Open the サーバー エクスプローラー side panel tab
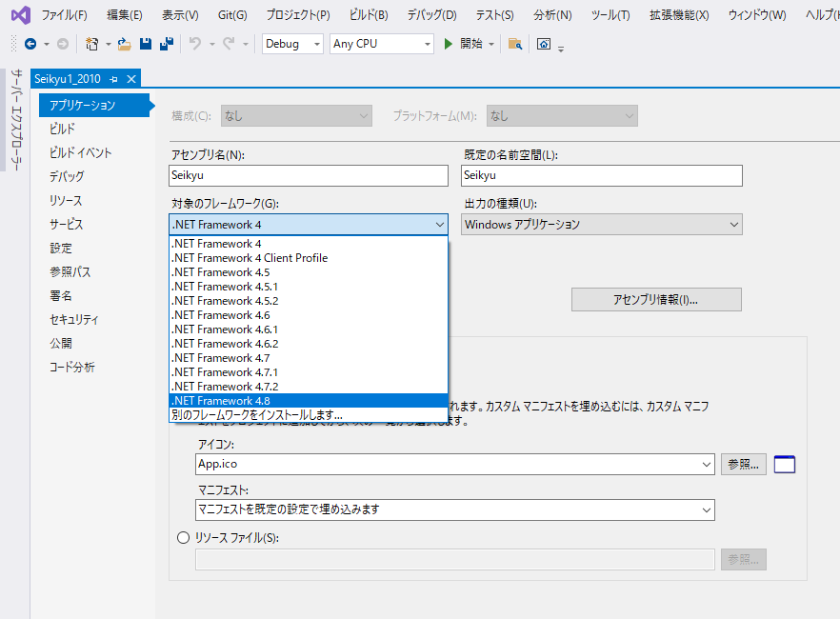 tap(15, 120)
